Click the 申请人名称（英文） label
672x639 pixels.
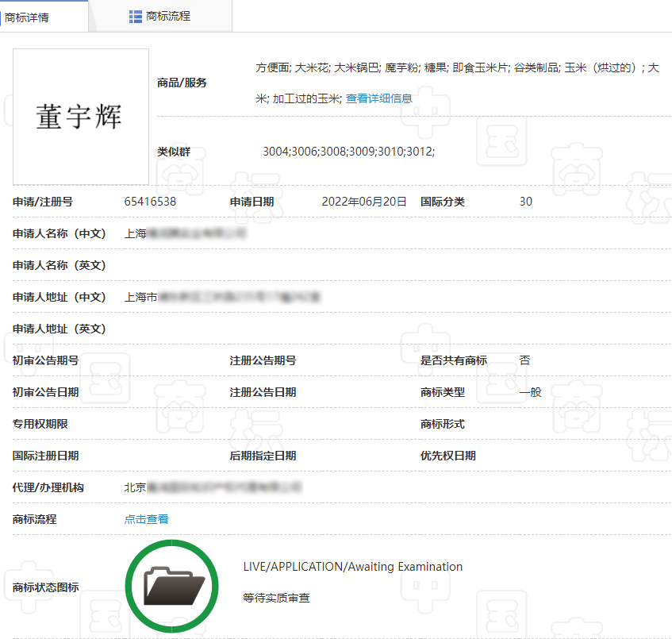60,265
